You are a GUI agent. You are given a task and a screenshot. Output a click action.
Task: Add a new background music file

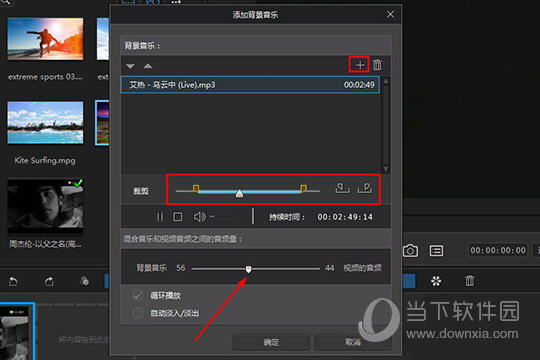tap(360, 65)
